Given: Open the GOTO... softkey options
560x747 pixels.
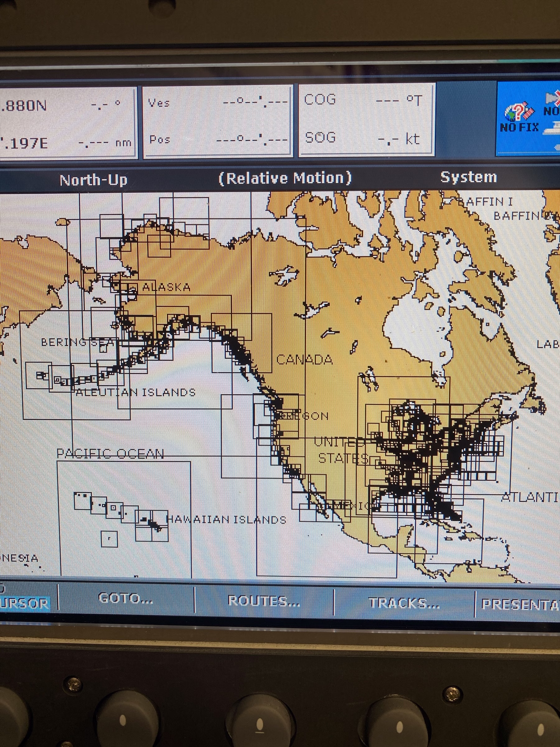Looking at the screenshot, I should click(126, 599).
